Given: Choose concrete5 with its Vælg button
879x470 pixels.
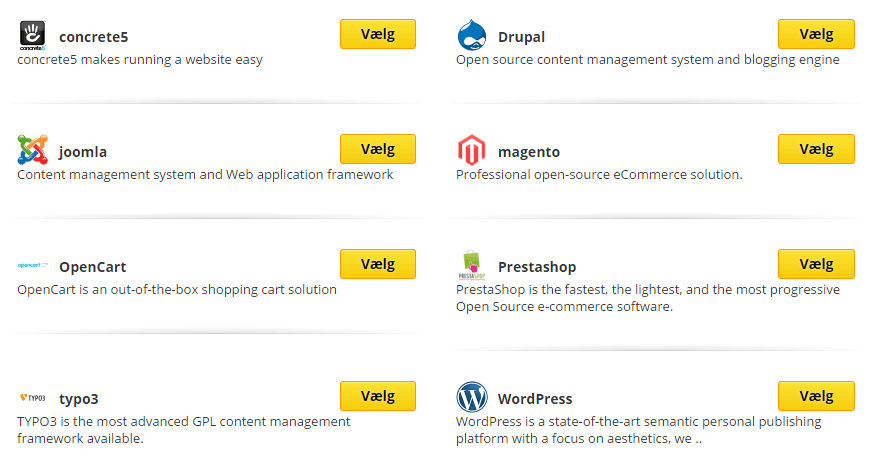Looking at the screenshot, I should pyautogui.click(x=378, y=34).
